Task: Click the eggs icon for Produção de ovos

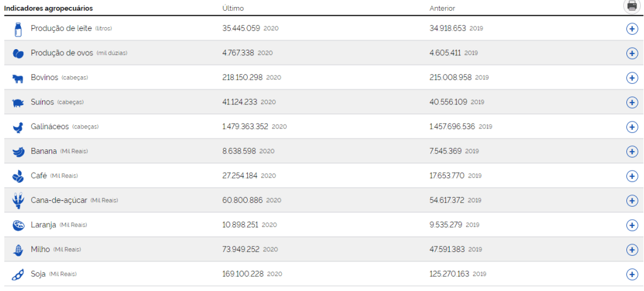Action: [x=18, y=54]
